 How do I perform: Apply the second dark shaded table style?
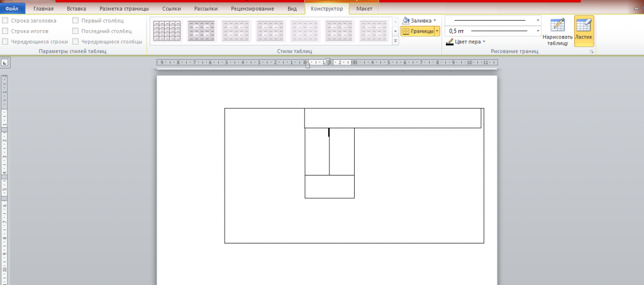pyautogui.click(x=201, y=31)
